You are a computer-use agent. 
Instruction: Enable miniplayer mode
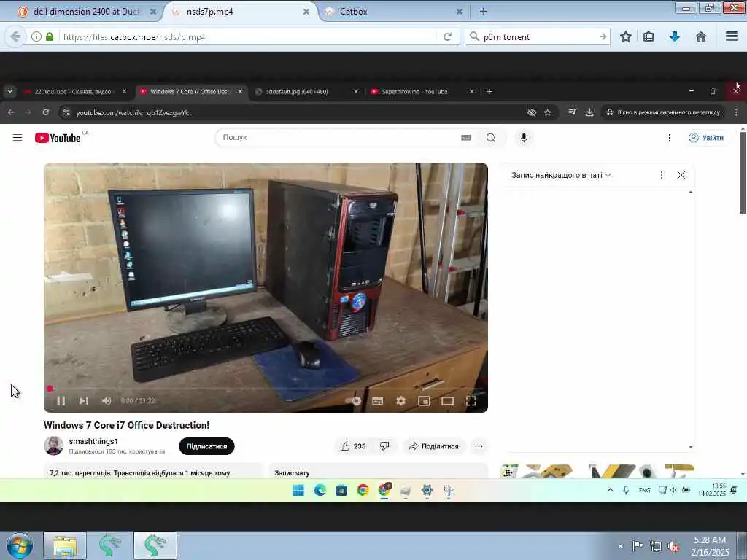pos(424,401)
